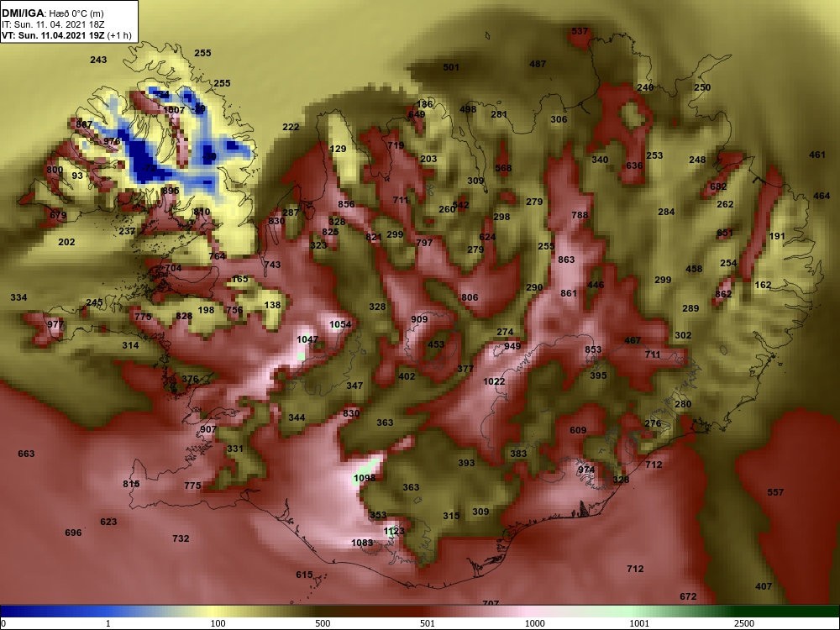Click the valid time line 'VT: Sun. 11.04.2021 19Z'
This screenshot has height=630, width=840.
coord(54,36)
